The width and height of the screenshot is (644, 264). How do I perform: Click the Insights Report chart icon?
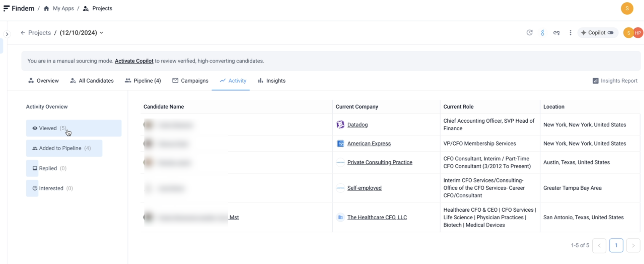point(595,81)
